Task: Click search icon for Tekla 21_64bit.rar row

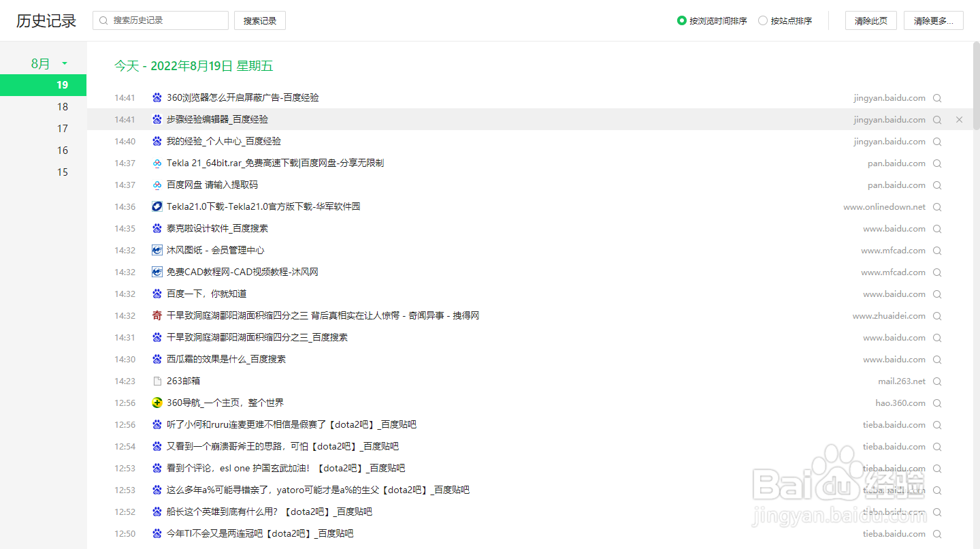Action: point(937,163)
